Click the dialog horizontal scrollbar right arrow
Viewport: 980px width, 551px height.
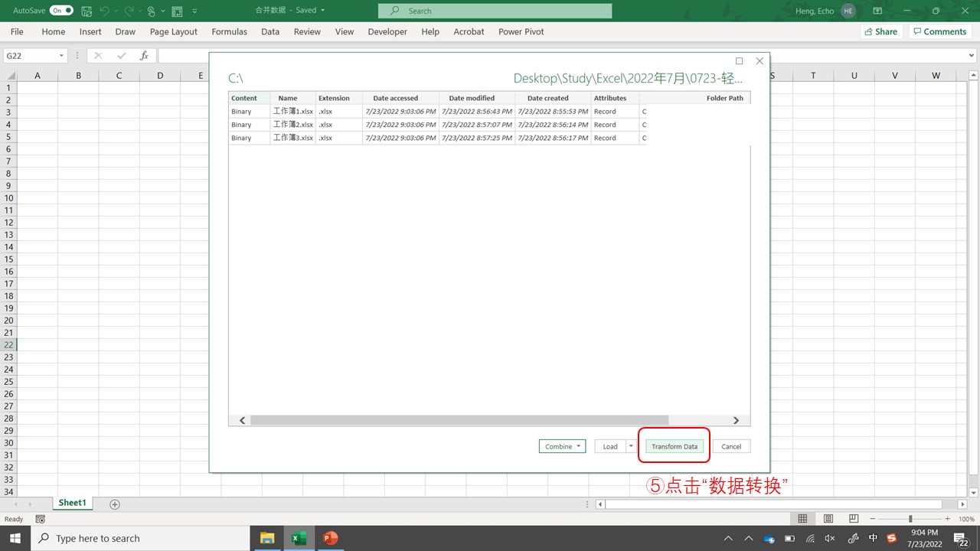[737, 420]
